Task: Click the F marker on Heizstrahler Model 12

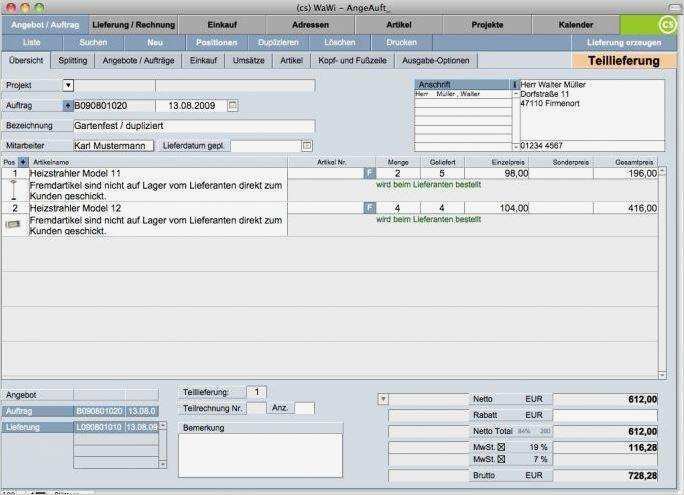Action: tap(369, 208)
